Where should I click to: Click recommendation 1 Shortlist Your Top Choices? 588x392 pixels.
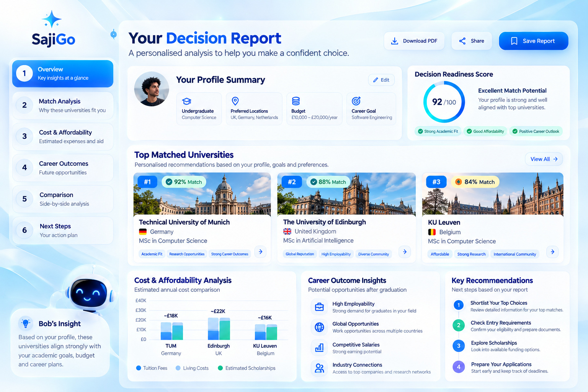[x=508, y=306]
